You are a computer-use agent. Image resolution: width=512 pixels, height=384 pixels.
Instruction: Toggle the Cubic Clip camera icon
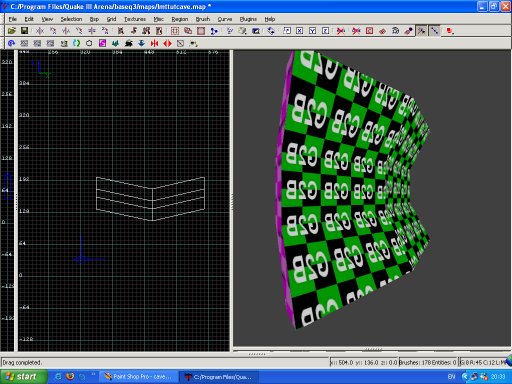[256, 31]
